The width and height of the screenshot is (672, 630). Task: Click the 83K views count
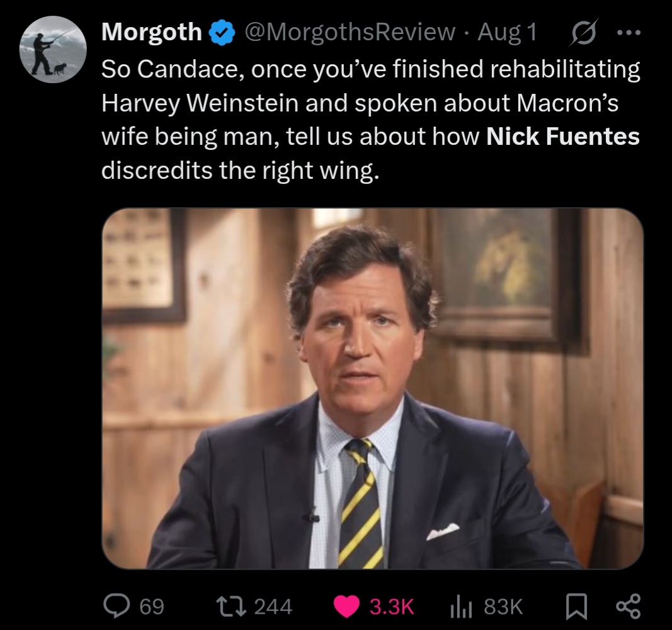pos(503,607)
